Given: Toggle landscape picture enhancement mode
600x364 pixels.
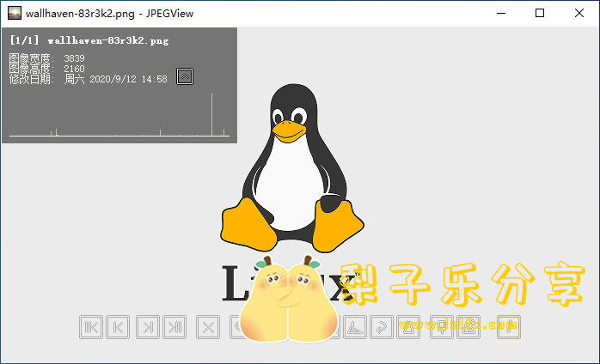Looking at the screenshot, I should click(468, 327).
